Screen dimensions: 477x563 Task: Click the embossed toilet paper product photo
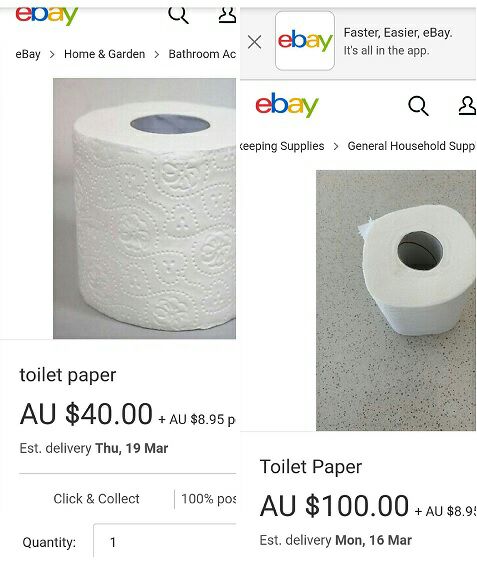pos(144,208)
